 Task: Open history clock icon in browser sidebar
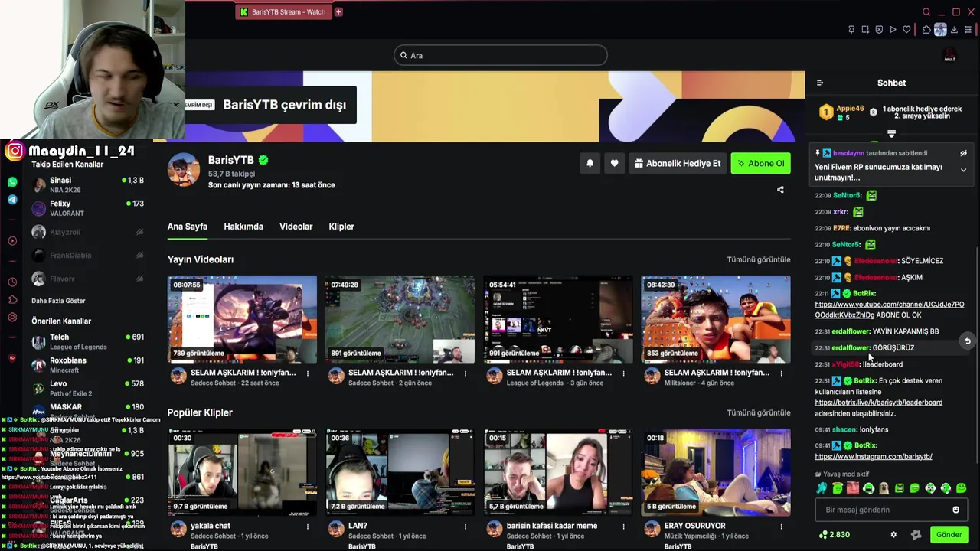[12, 282]
